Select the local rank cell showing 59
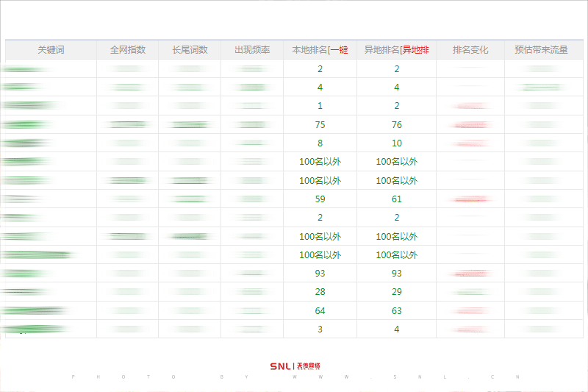The width and height of the screenshot is (588, 392). coord(320,199)
